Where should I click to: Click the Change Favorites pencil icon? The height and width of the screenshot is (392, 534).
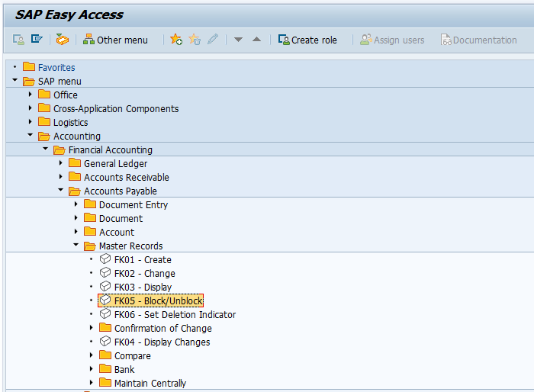pos(213,39)
